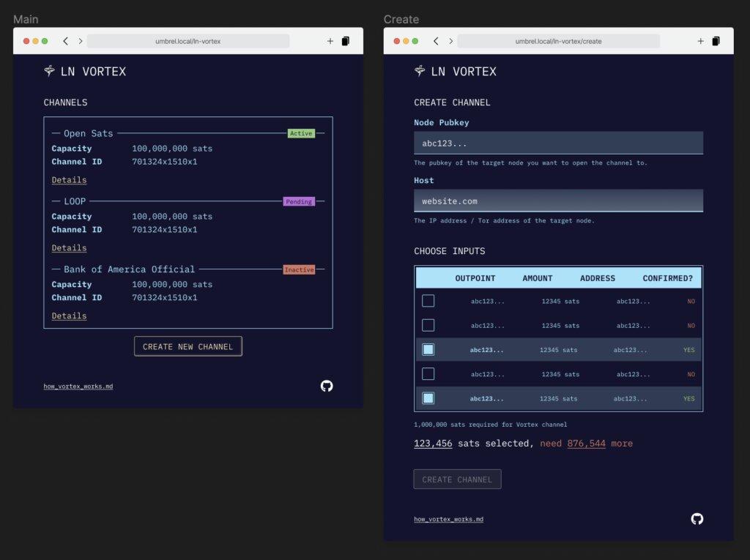The width and height of the screenshot is (750, 560).
Task: Select the fourth input row checkbox
Action: tap(428, 374)
